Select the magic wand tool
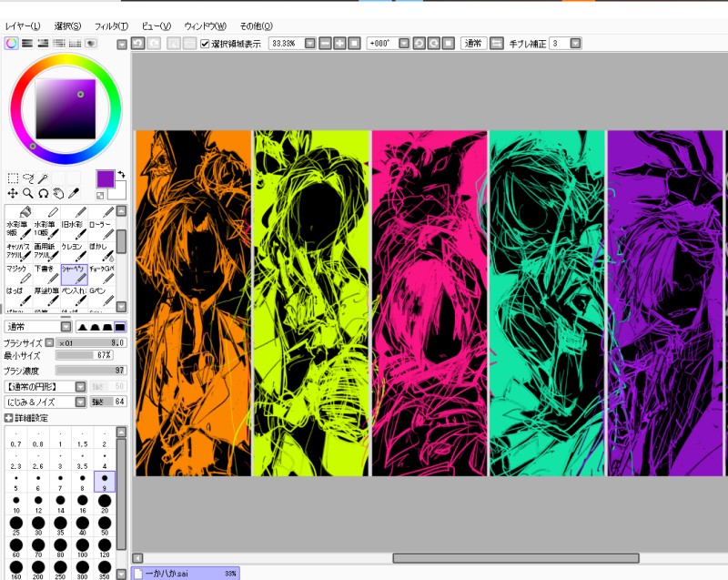728x580 pixels. [44, 178]
